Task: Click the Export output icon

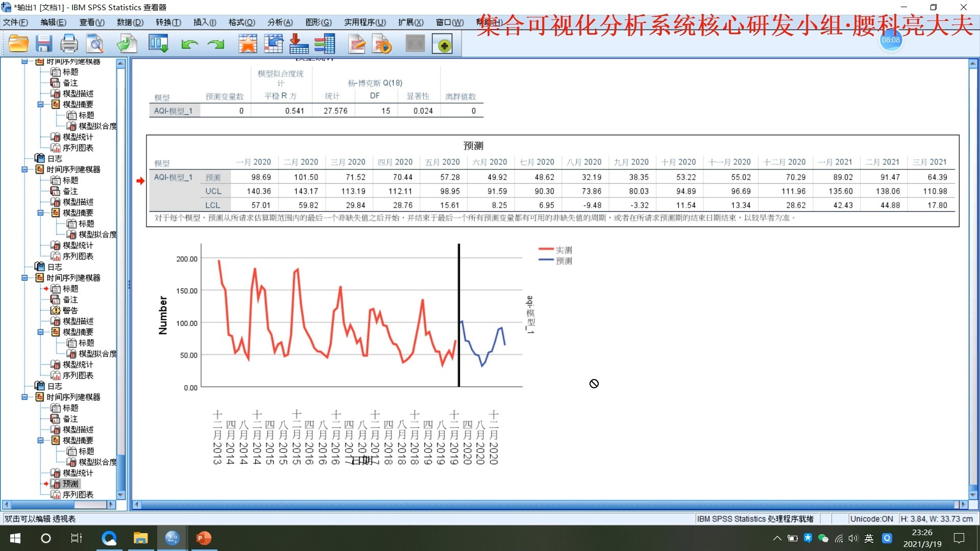Action: coord(127,44)
